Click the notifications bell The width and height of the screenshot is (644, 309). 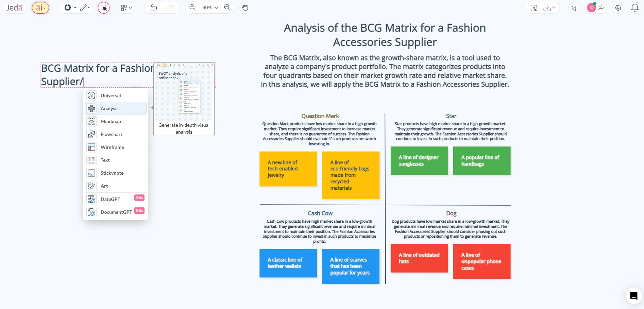(x=634, y=7)
